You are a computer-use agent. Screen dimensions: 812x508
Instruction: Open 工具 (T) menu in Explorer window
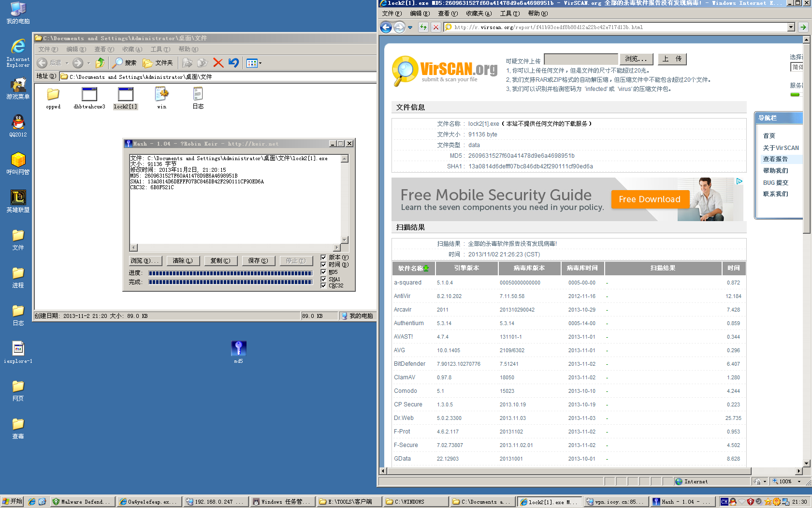point(160,49)
